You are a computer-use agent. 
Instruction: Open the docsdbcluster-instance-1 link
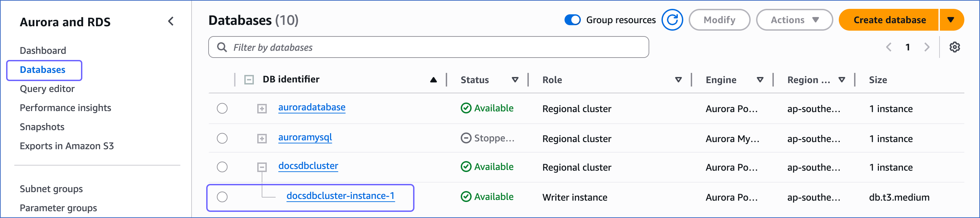341,196
